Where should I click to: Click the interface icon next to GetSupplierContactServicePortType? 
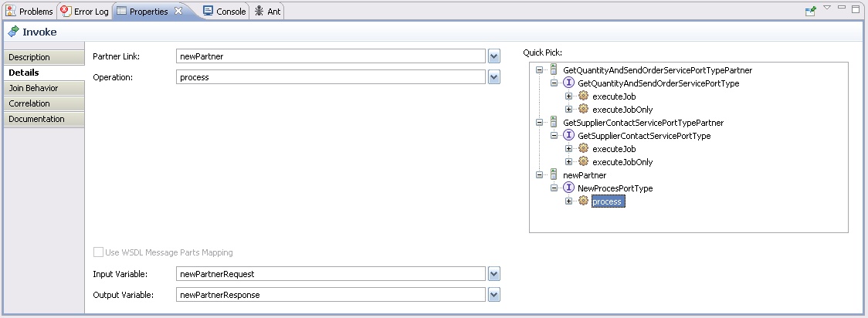568,136
